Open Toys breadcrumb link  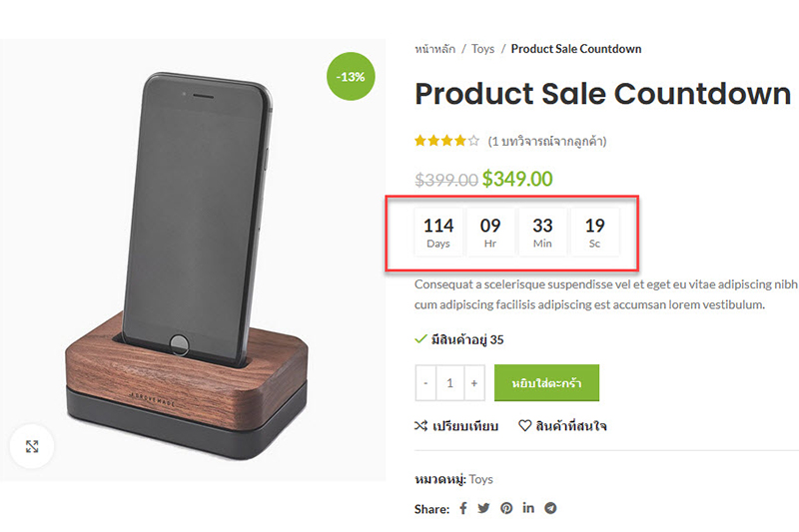coord(482,49)
